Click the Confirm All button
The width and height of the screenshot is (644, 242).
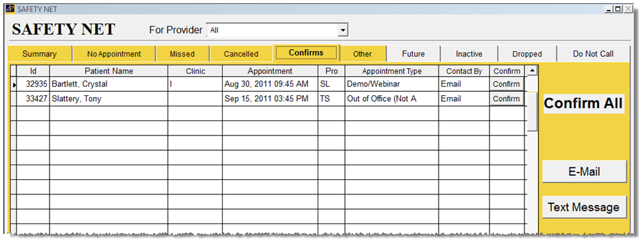(583, 104)
